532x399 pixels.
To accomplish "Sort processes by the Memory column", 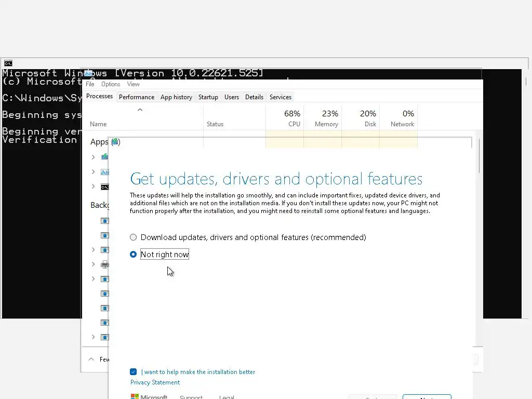I will [323, 118].
